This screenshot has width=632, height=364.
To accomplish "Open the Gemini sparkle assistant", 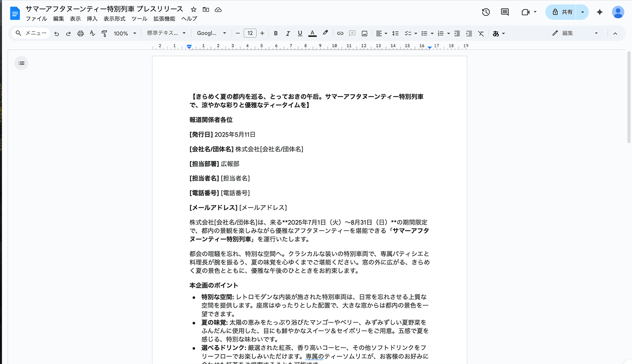I will pyautogui.click(x=599, y=12).
